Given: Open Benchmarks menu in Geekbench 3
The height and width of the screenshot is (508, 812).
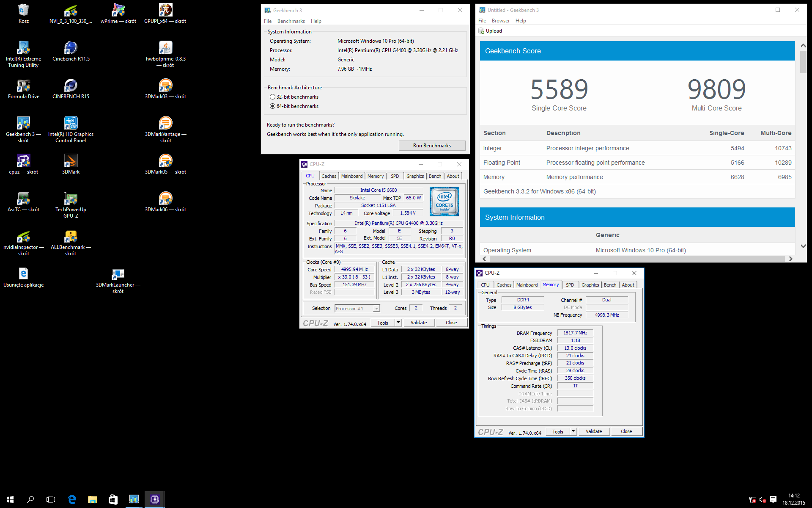Looking at the screenshot, I should coord(291,21).
